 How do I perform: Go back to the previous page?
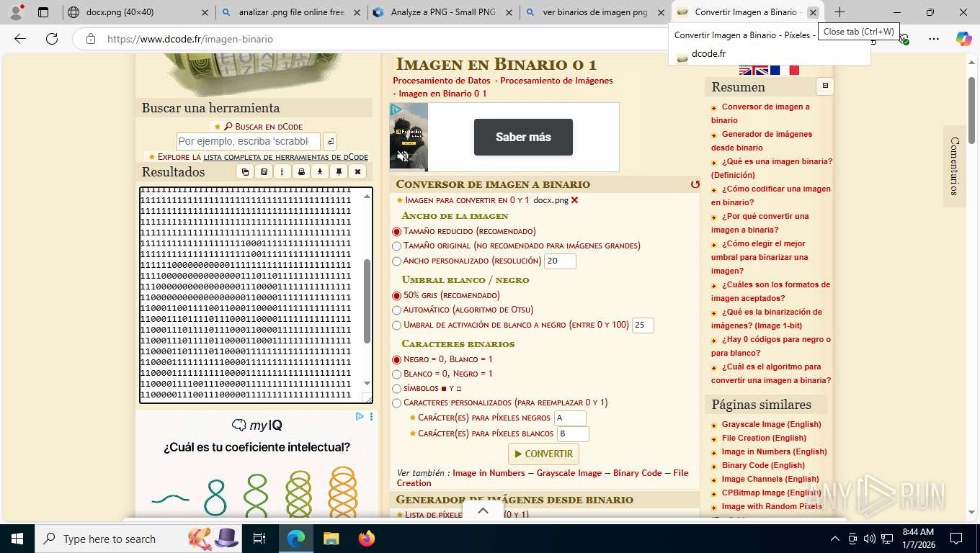[20, 39]
